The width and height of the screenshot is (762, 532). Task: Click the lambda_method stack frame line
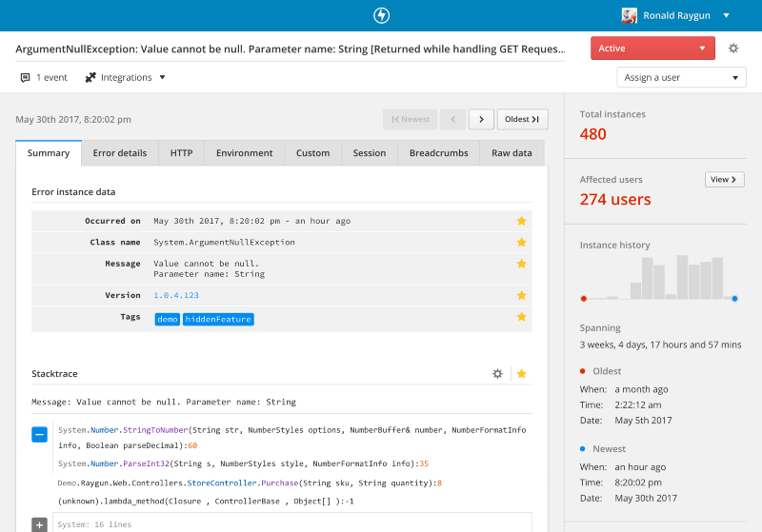tap(206, 502)
